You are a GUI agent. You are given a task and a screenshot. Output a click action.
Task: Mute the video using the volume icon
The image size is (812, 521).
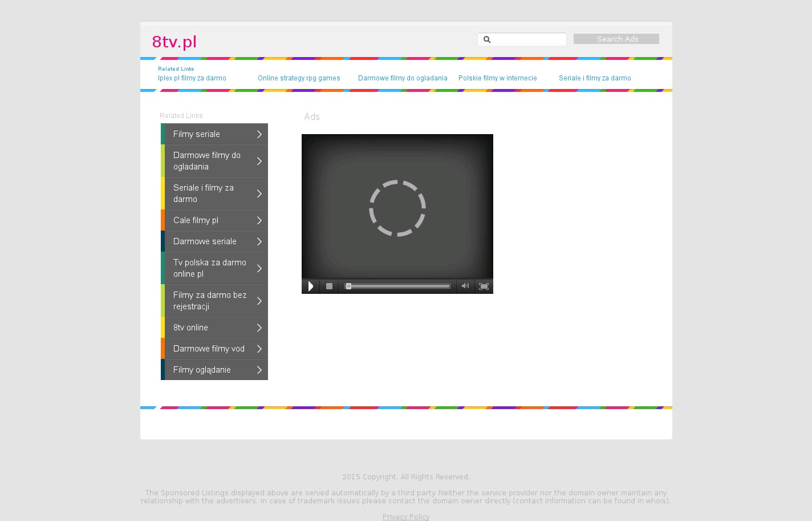click(465, 286)
